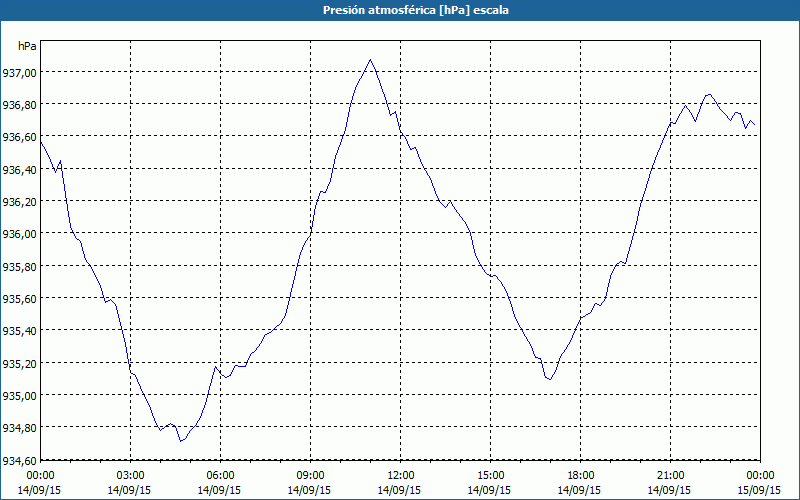The width and height of the screenshot is (800, 500).
Task: Select the 936,60 y-axis value
Action: pos(19,137)
